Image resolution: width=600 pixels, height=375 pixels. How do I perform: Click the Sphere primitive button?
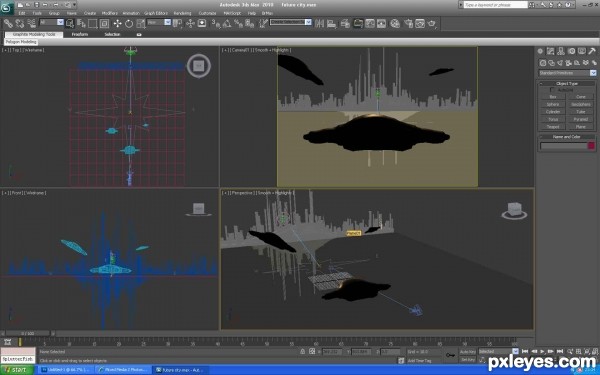(x=553, y=104)
